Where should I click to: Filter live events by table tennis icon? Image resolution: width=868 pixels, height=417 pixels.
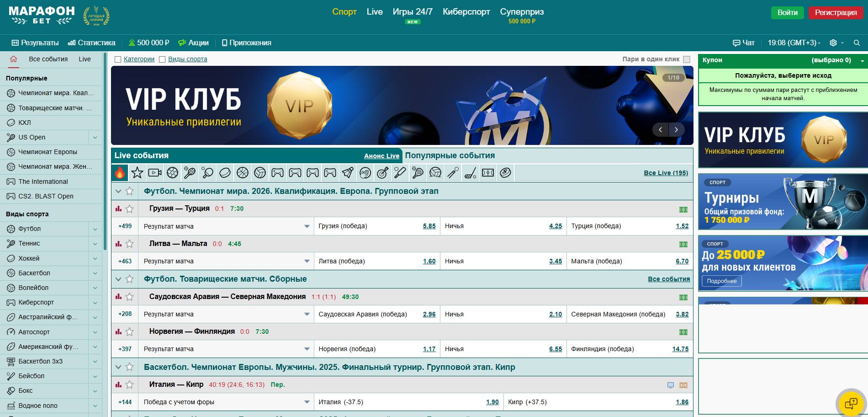tap(207, 173)
